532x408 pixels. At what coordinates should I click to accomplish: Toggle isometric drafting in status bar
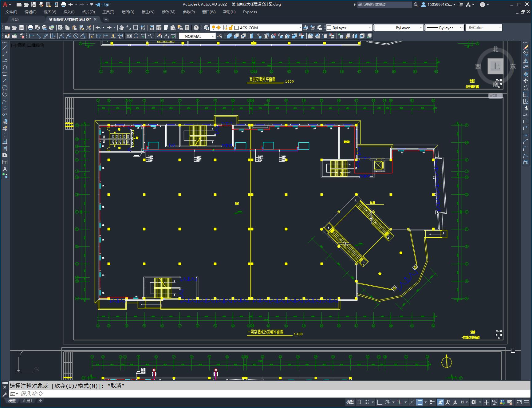(x=400, y=402)
